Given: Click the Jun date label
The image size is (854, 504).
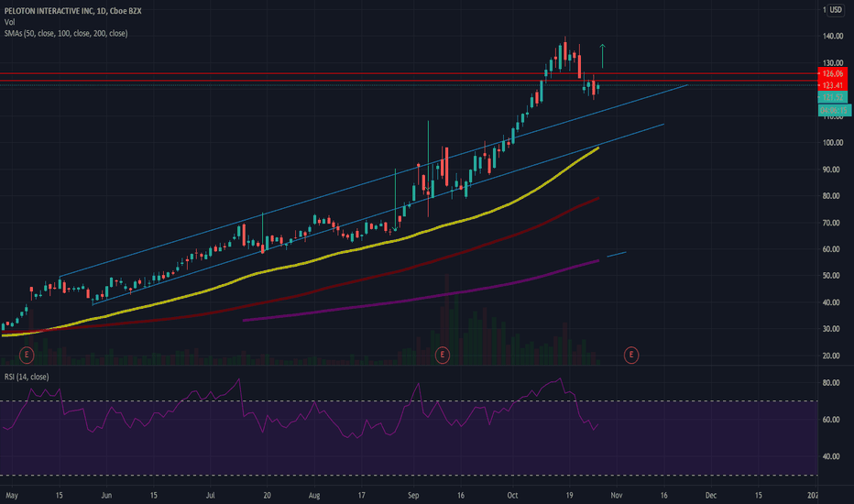Looking at the screenshot, I should click(106, 495).
